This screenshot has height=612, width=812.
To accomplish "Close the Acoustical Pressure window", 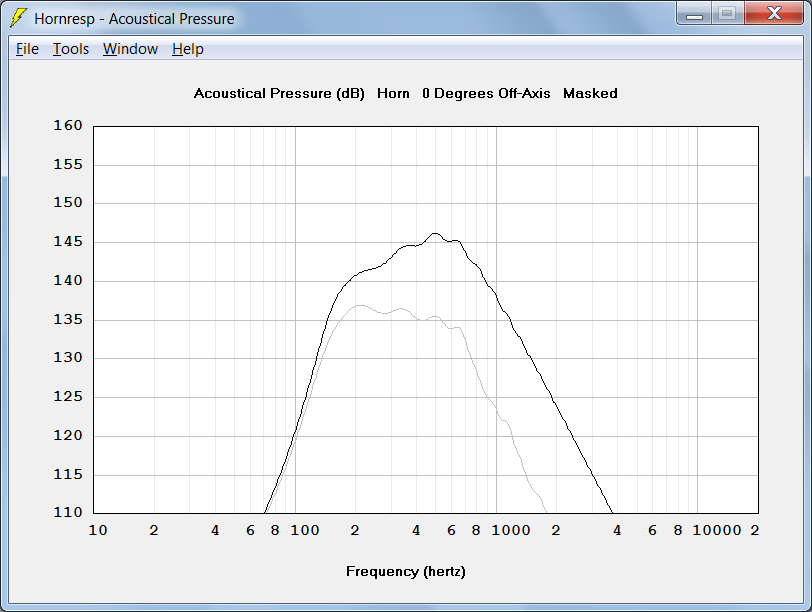I will point(774,14).
